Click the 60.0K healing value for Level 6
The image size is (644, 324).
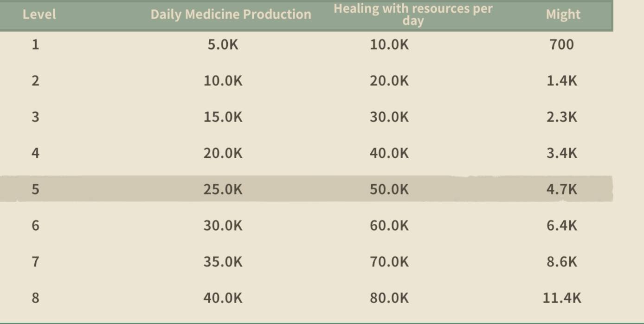(x=389, y=226)
